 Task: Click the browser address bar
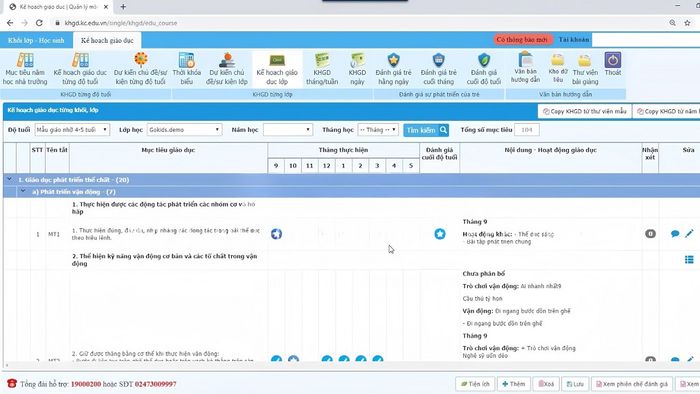(x=357, y=23)
